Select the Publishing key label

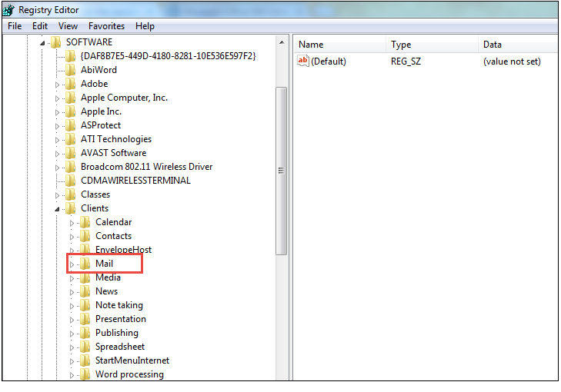pos(117,333)
